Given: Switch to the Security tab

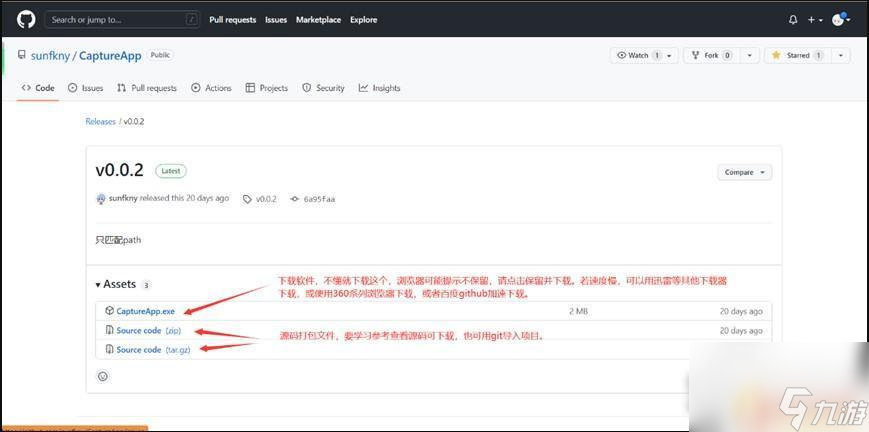Looking at the screenshot, I should pos(323,88).
